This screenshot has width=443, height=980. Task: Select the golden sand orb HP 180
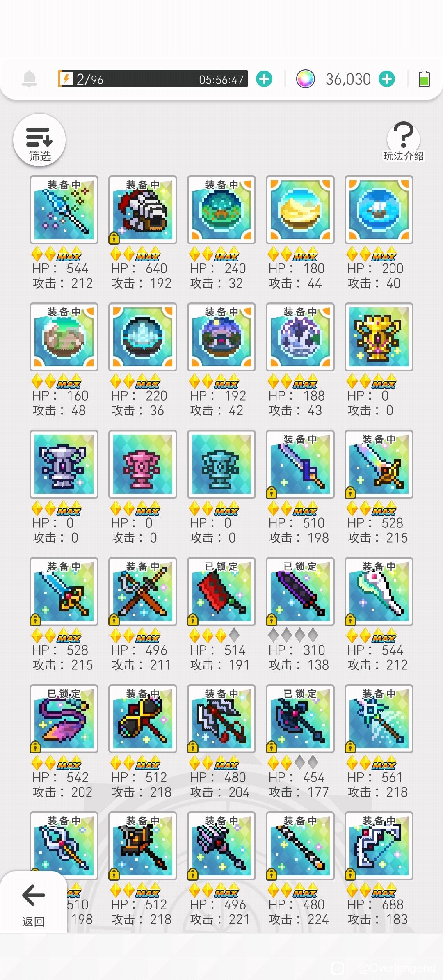coord(300,210)
